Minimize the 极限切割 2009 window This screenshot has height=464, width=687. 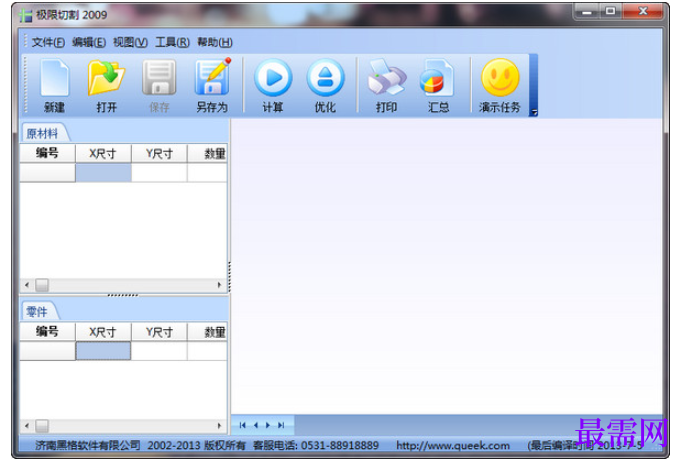[x=588, y=12]
